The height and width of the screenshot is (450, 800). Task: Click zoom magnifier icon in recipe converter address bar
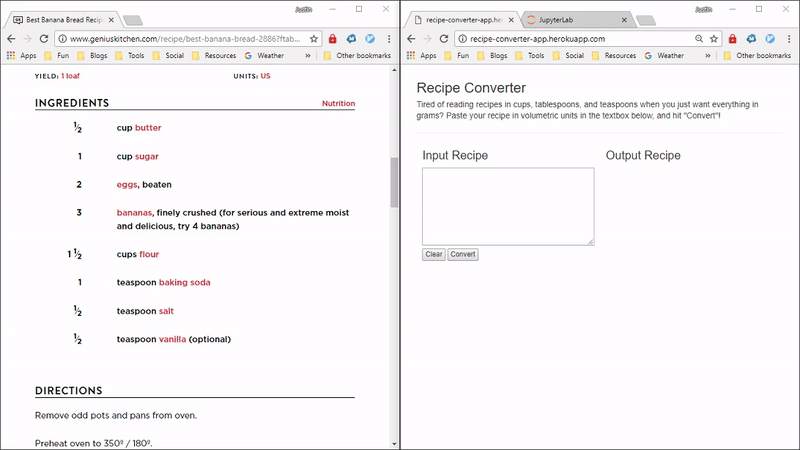pyautogui.click(x=698, y=38)
